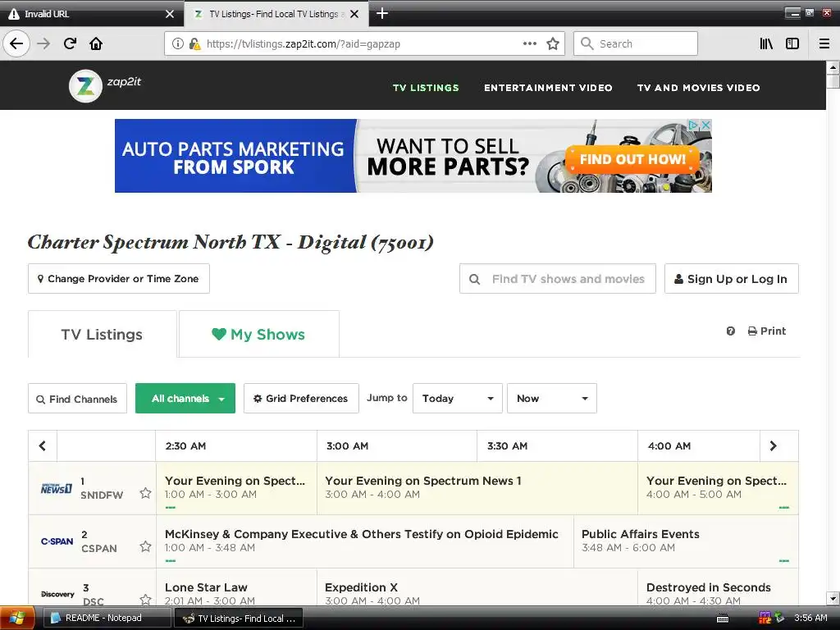
Task: Click FIND OUT HOW! ad button
Action: [x=632, y=159]
